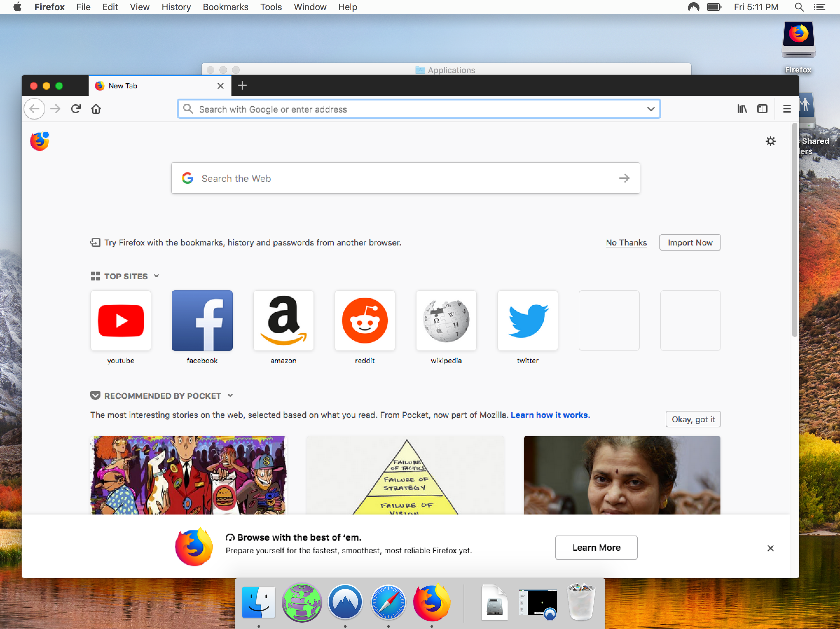Open the History menu
Image resolution: width=840 pixels, height=629 pixels.
(176, 7)
